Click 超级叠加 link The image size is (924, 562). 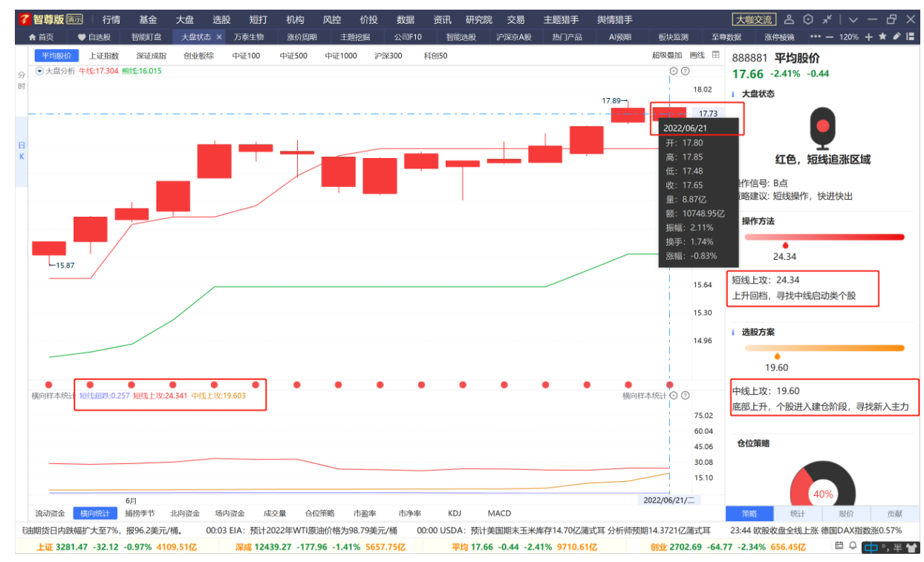point(666,55)
